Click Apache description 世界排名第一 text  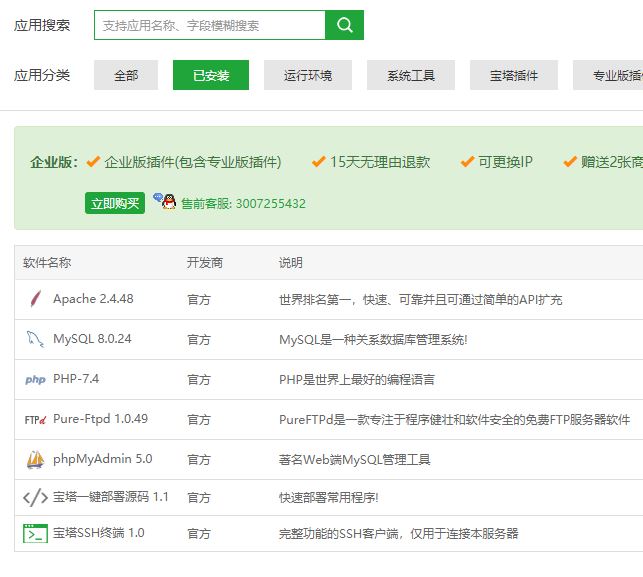[x=420, y=300]
